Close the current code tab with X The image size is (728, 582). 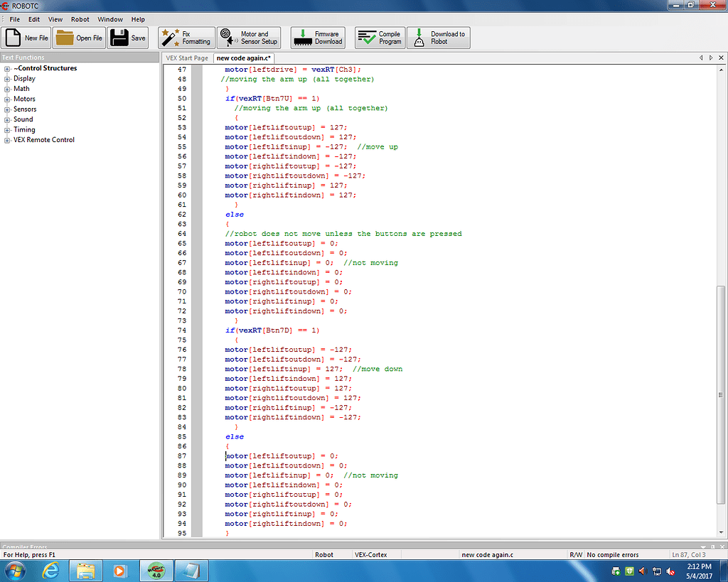pyautogui.click(x=721, y=58)
